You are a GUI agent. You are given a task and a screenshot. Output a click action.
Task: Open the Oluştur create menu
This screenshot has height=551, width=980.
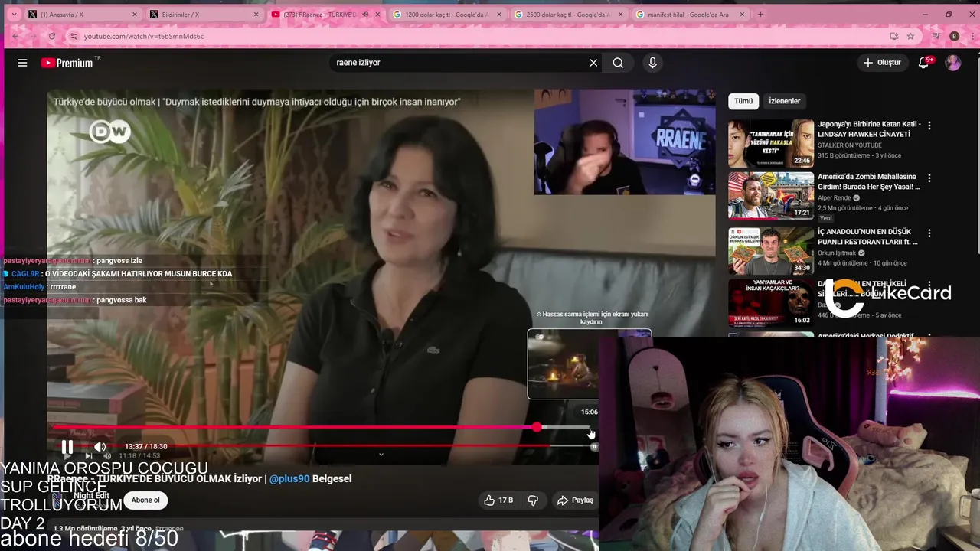coord(882,63)
